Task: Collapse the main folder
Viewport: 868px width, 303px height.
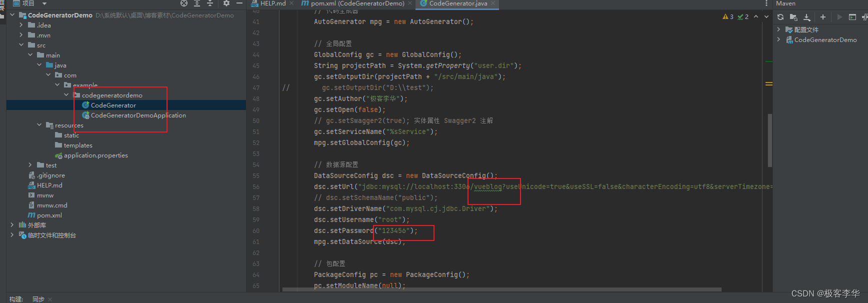Action: [x=30, y=55]
